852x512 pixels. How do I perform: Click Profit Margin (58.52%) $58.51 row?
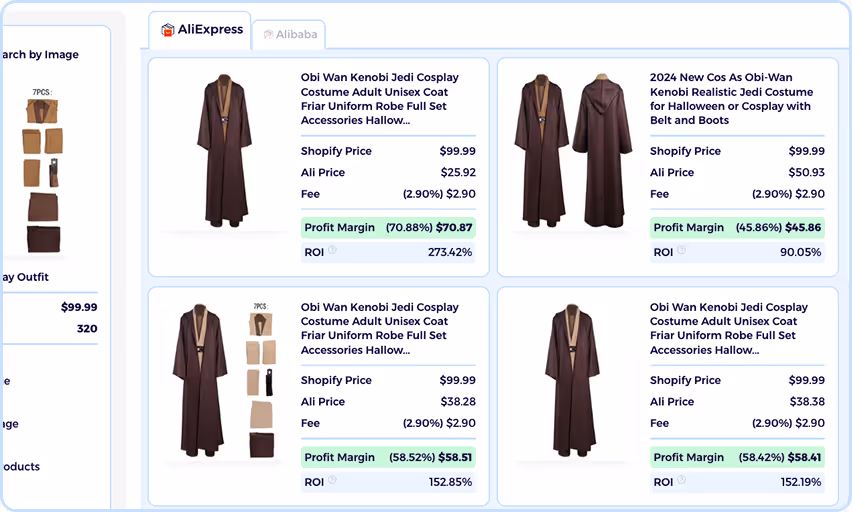pyautogui.click(x=389, y=457)
